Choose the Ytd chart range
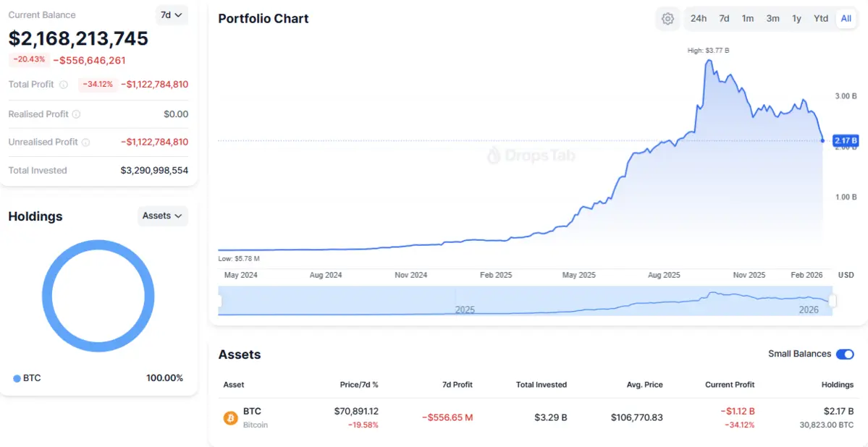 tap(821, 19)
